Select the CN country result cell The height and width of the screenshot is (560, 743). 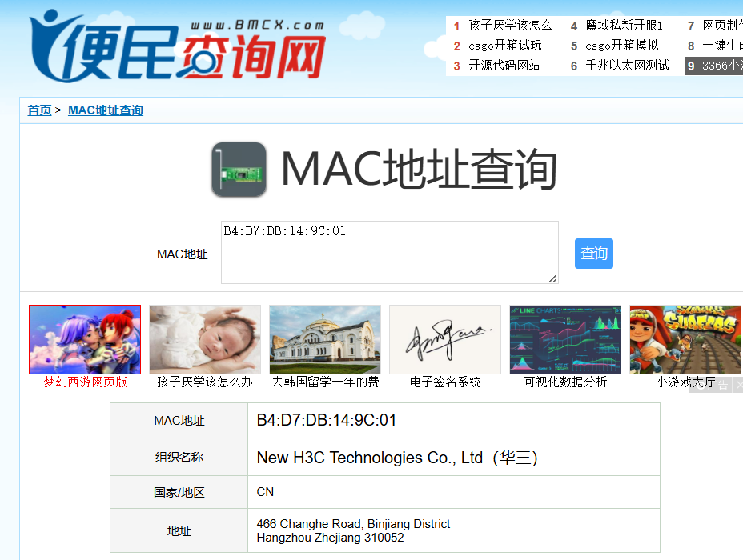[x=453, y=492]
